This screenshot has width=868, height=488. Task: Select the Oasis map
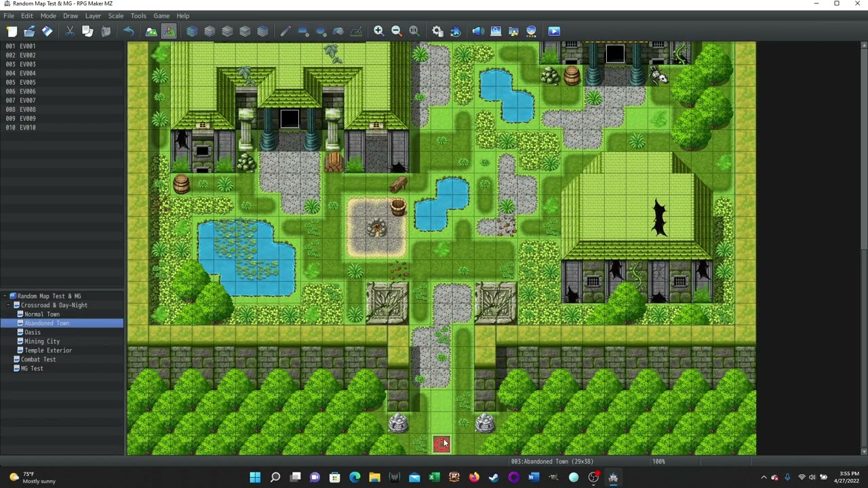33,332
